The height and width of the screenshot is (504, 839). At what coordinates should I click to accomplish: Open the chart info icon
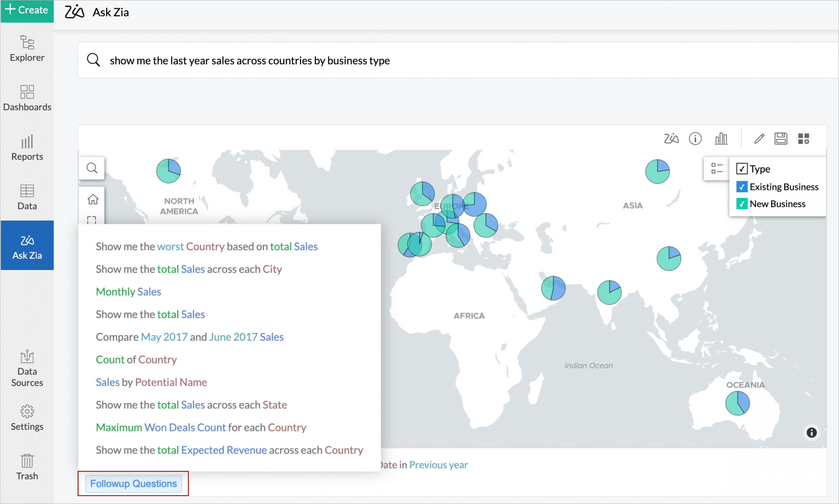click(x=695, y=138)
